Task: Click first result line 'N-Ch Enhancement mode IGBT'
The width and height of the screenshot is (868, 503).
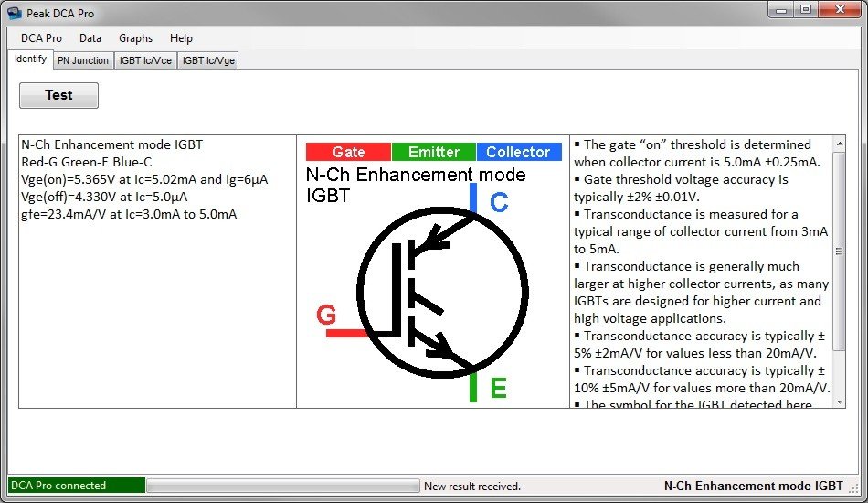Action: click(111, 144)
